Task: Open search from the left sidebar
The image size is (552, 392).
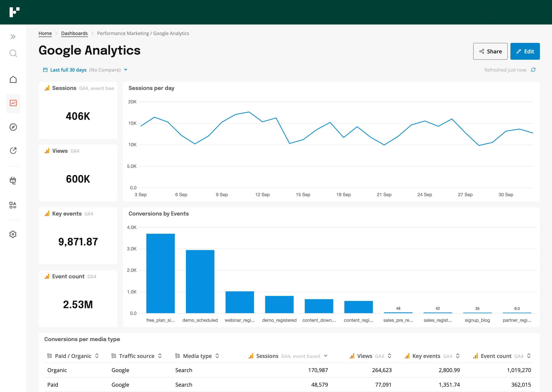Action: point(13,53)
